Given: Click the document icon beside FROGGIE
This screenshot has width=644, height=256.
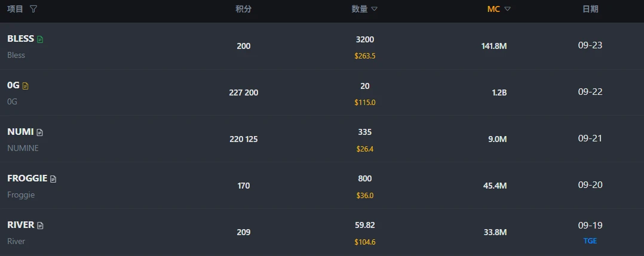Looking at the screenshot, I should click(53, 179).
